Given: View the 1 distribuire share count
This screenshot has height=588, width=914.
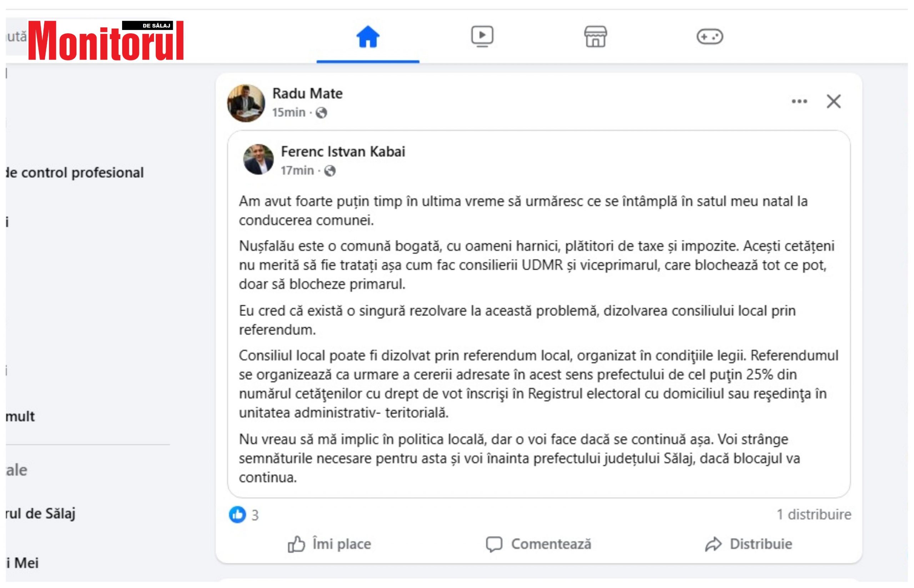Looking at the screenshot, I should (814, 515).
